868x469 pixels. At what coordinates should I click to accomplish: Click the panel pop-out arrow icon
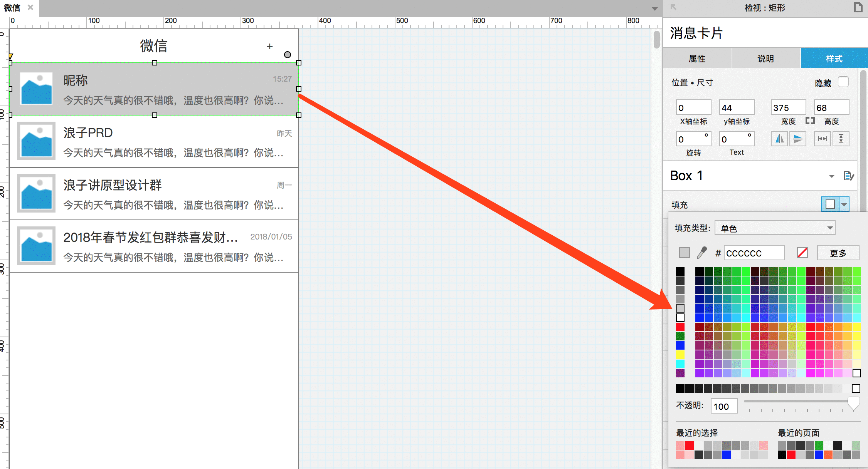click(673, 7)
